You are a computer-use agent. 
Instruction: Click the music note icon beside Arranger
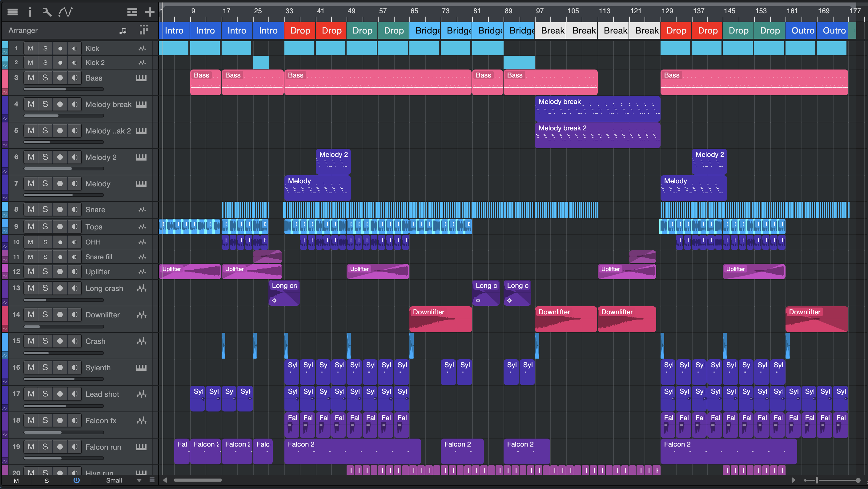coord(123,31)
